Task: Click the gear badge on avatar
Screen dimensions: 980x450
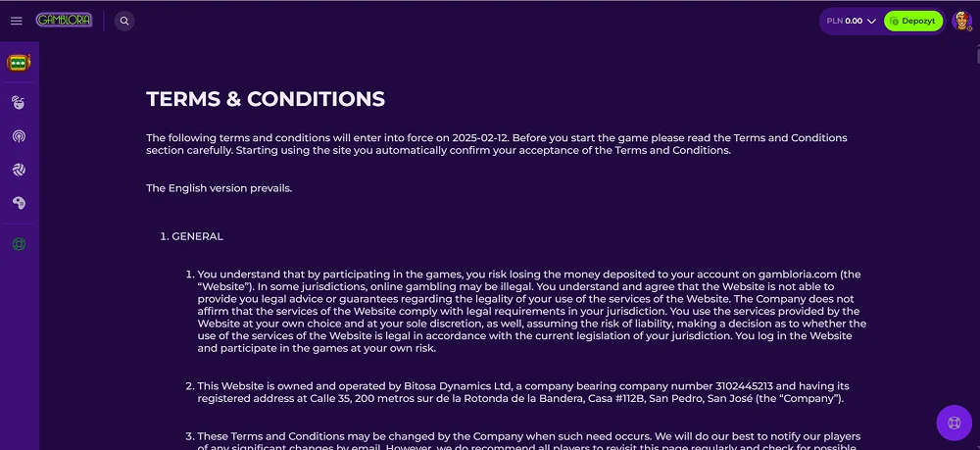Action: (969, 28)
